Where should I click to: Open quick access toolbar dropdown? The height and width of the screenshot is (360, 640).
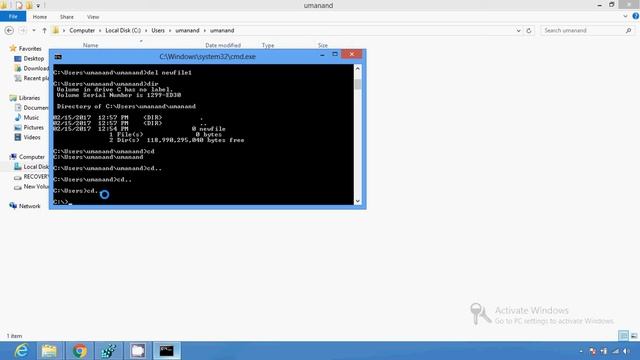[38, 6]
